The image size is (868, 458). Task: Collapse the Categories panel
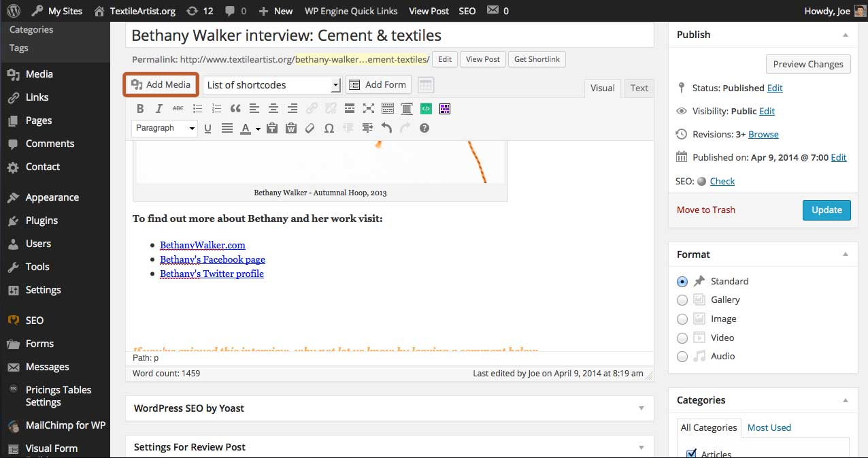pyautogui.click(x=846, y=400)
